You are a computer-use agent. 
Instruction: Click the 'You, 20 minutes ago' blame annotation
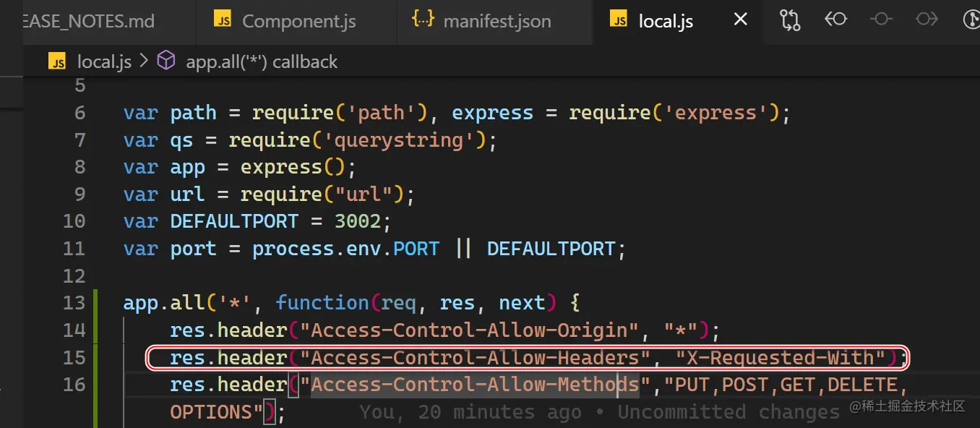470,412
